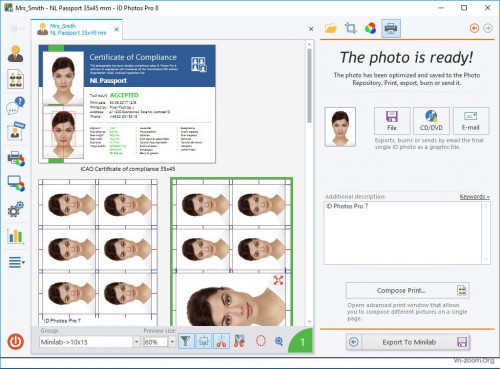
Task: Open the Keywords link
Action: pyautogui.click(x=474, y=197)
